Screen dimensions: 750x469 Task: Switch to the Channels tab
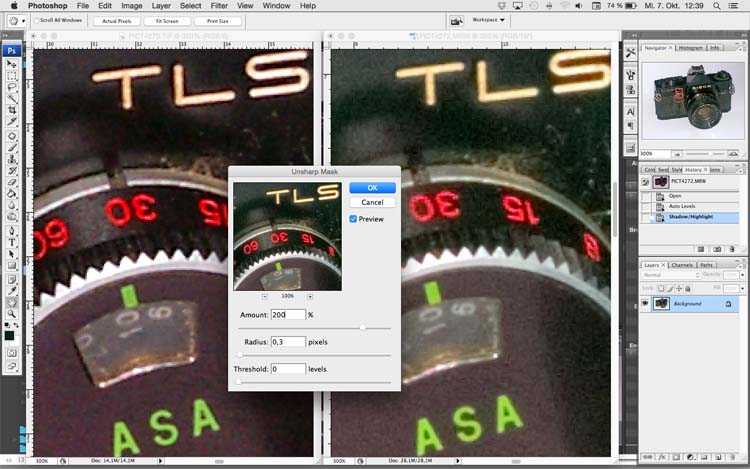682,265
